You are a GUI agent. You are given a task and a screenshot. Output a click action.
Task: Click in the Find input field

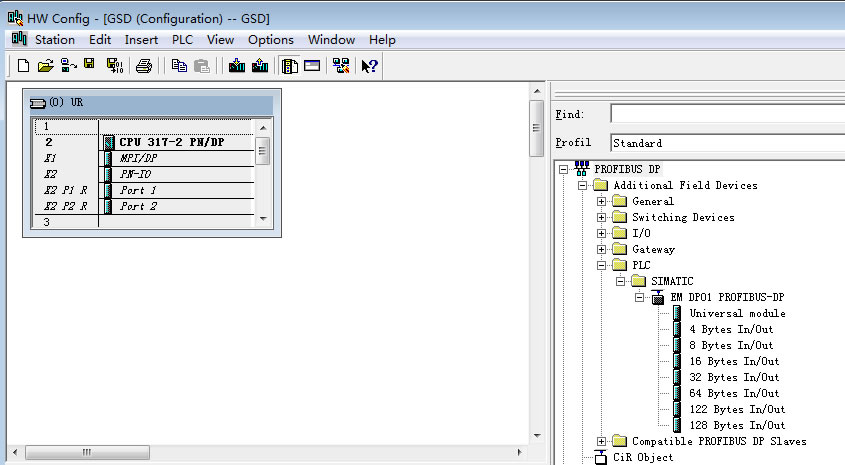(728, 114)
